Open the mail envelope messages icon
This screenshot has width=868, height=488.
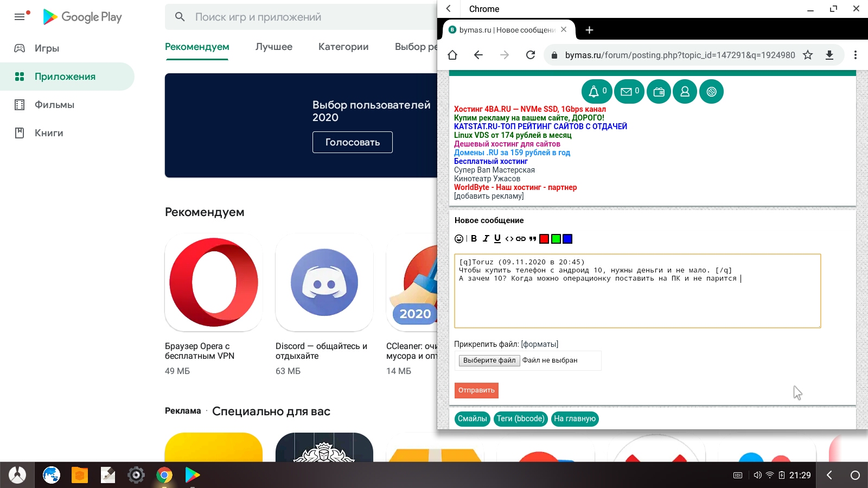629,92
